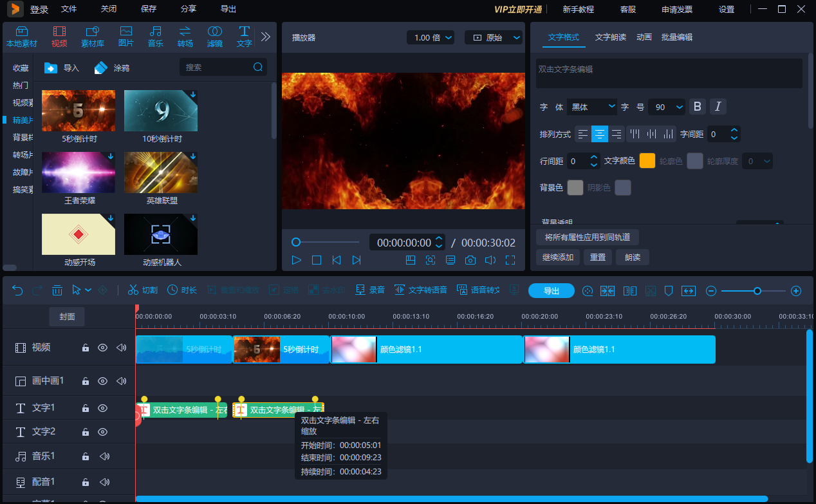The image size is (816, 504).
Task: Open the 文字颜色 color swatch
Action: (x=647, y=160)
